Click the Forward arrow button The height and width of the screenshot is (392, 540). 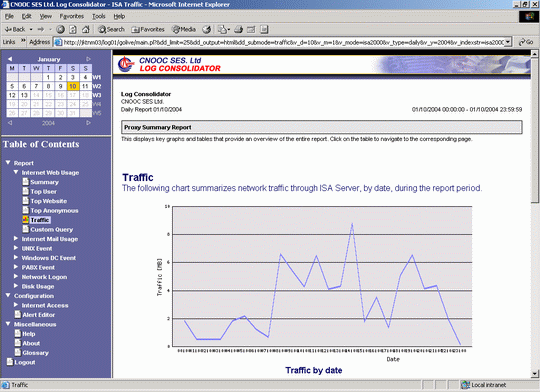tap(41, 29)
